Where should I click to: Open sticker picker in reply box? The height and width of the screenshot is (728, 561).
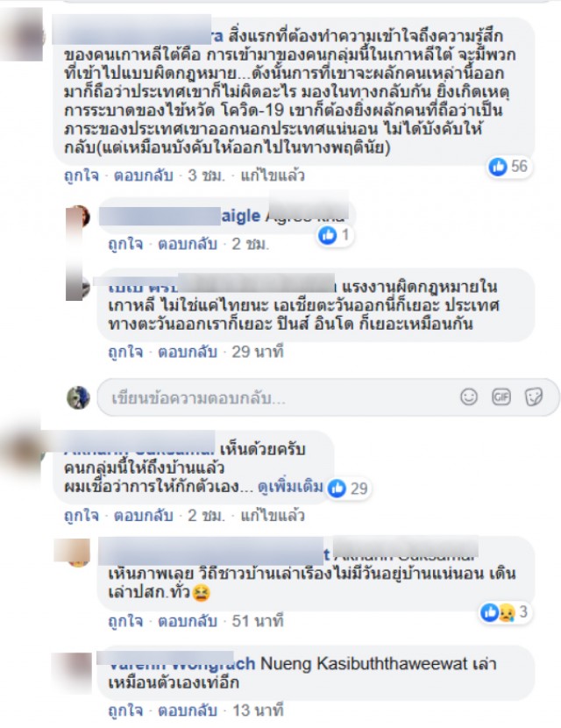[x=534, y=397]
